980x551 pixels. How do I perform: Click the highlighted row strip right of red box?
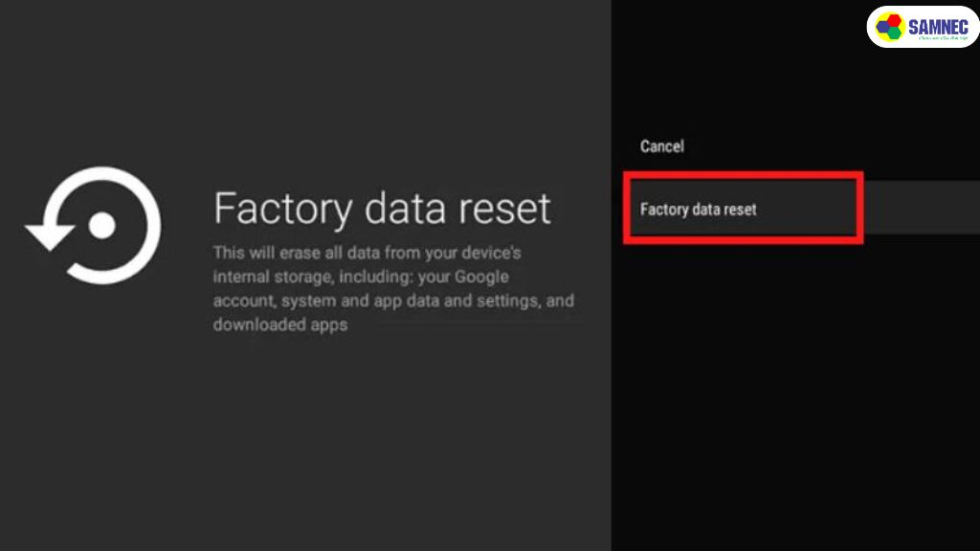pos(921,209)
